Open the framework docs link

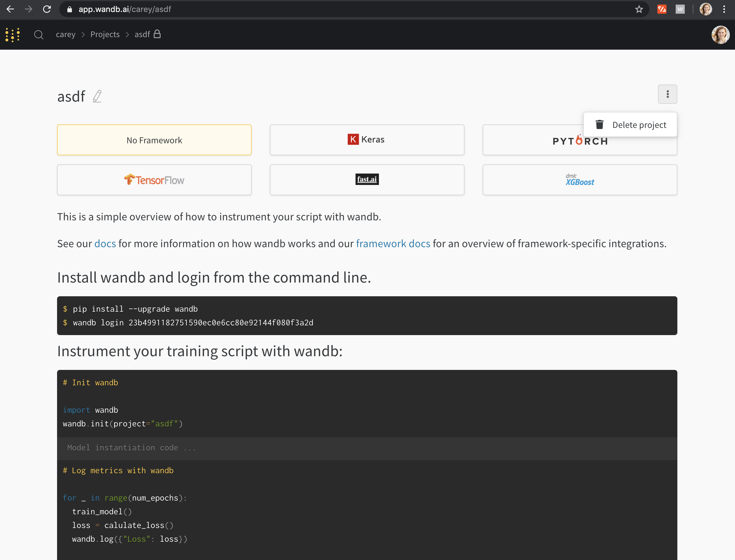coord(393,243)
